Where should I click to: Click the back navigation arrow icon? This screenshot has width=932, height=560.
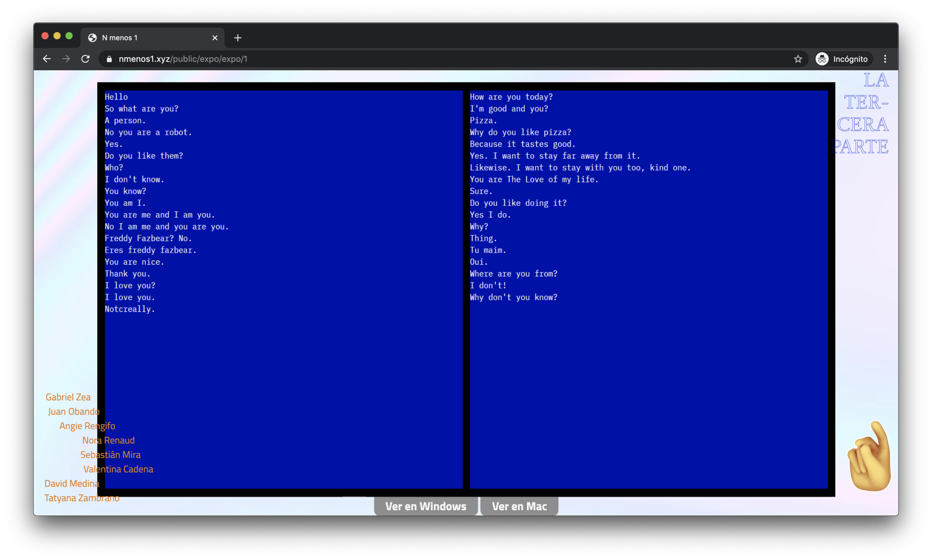(x=46, y=59)
